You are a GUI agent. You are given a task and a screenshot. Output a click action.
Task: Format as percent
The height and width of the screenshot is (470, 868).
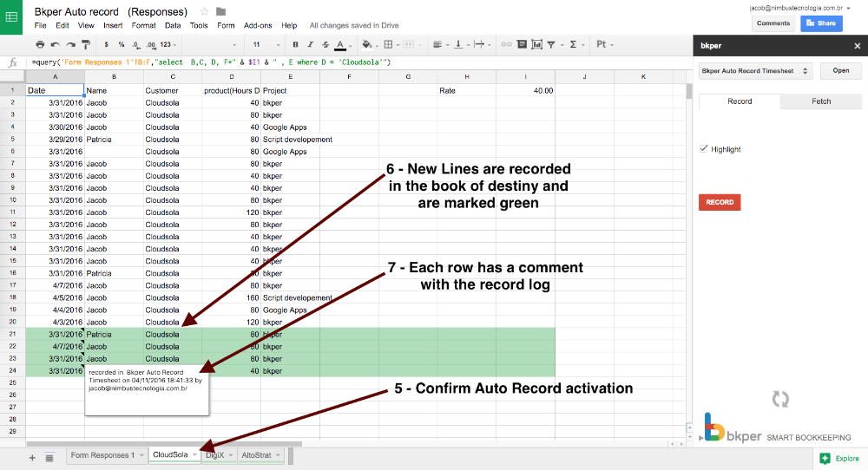pos(122,44)
